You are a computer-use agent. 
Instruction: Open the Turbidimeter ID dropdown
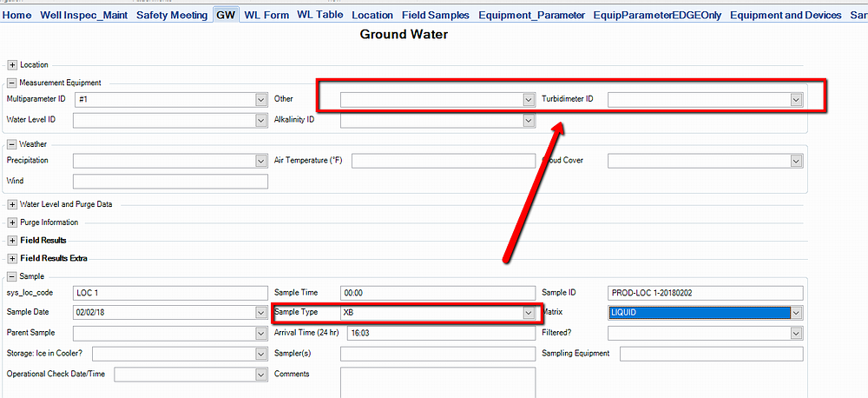point(796,100)
